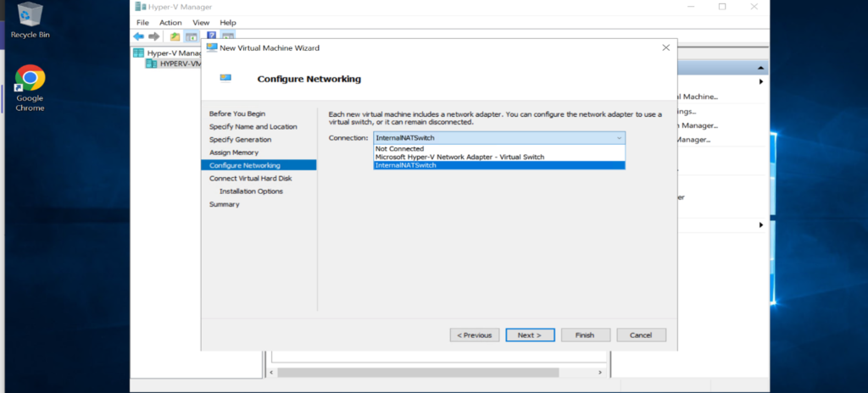Viewport: 868px width, 393px height.
Task: Click the Connection: label
Action: [x=348, y=138]
